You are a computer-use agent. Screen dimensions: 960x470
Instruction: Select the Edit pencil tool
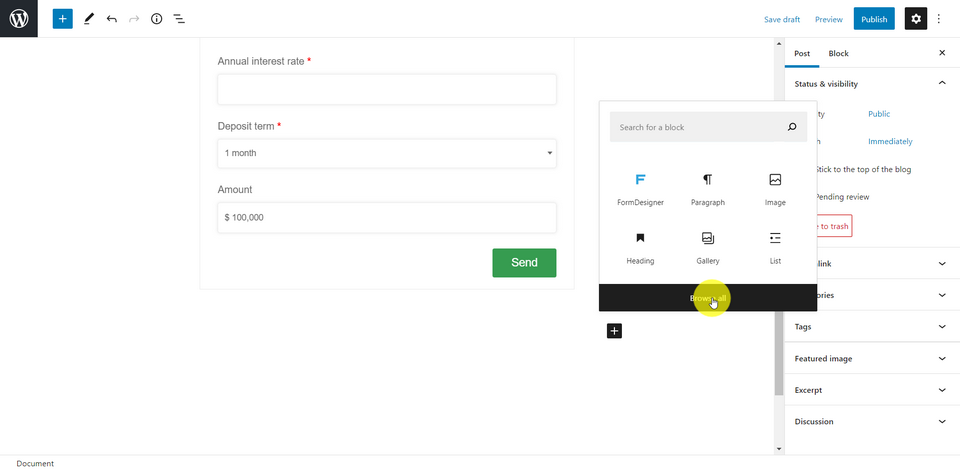pos(88,19)
